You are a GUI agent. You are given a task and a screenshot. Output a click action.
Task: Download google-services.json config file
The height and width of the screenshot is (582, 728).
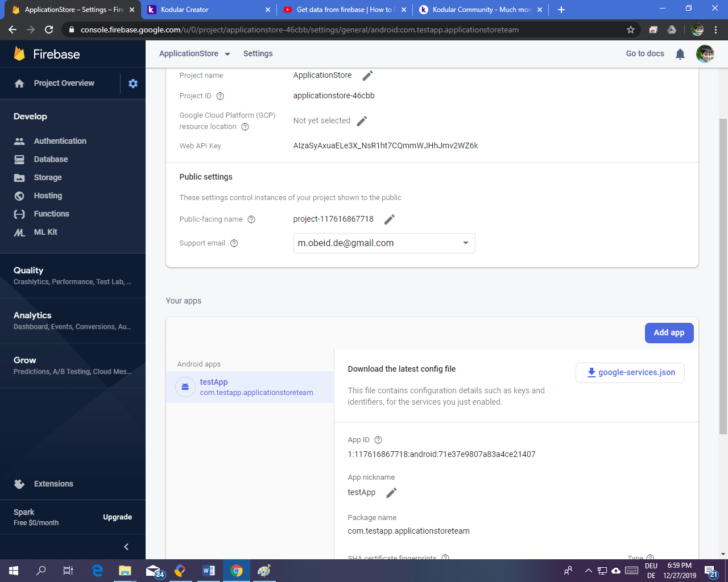pos(630,373)
